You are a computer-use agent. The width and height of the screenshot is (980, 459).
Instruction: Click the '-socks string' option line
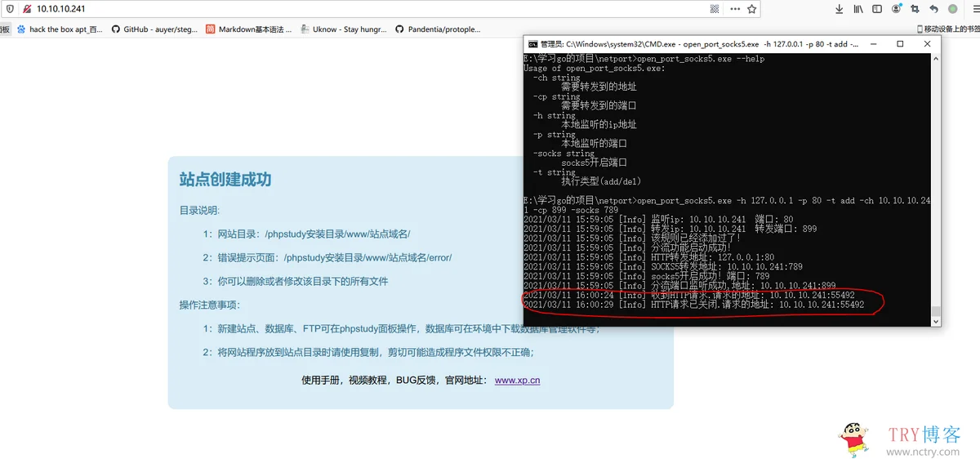pyautogui.click(x=564, y=153)
